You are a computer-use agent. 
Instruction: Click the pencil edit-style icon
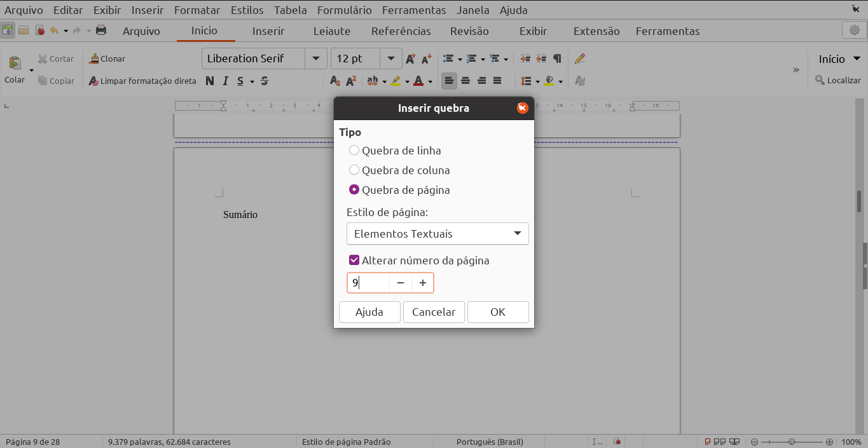tap(579, 58)
